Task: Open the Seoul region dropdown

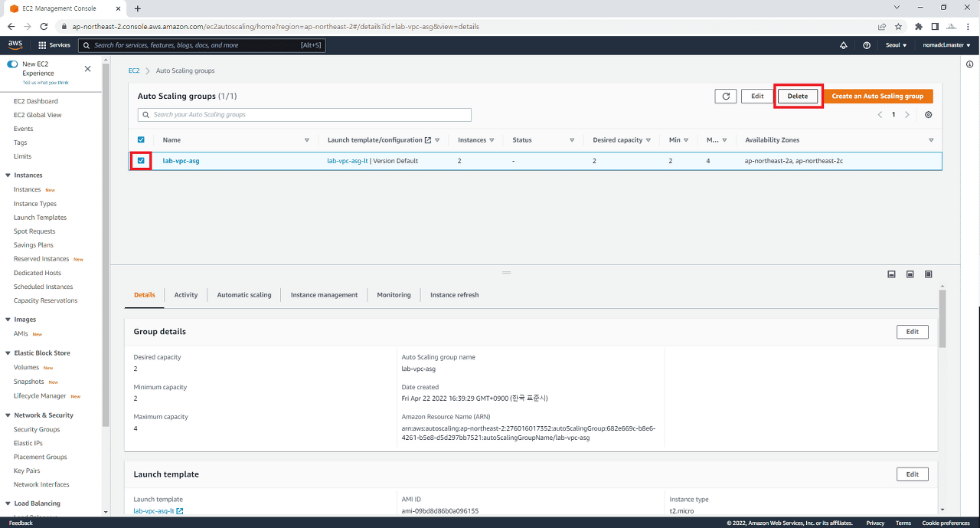Action: 894,45
